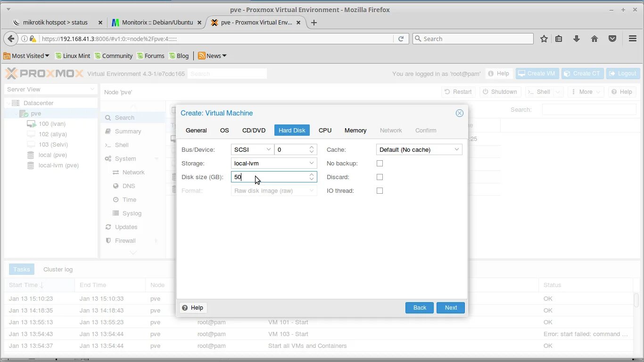Image resolution: width=644 pixels, height=362 pixels.
Task: Open the Updates panel item
Action: click(x=126, y=227)
